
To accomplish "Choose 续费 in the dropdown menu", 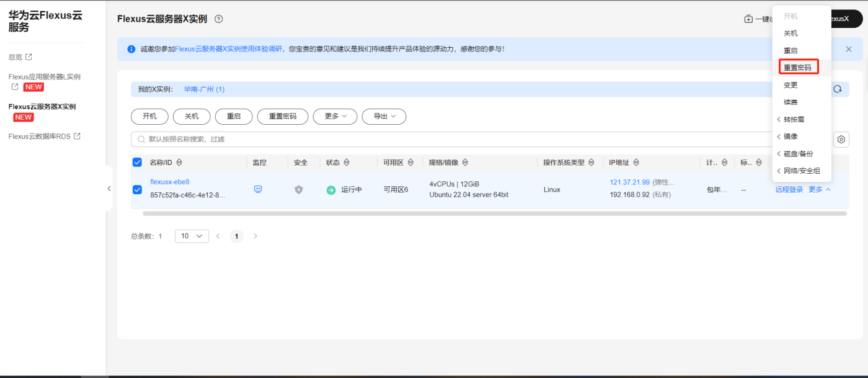I will 790,102.
